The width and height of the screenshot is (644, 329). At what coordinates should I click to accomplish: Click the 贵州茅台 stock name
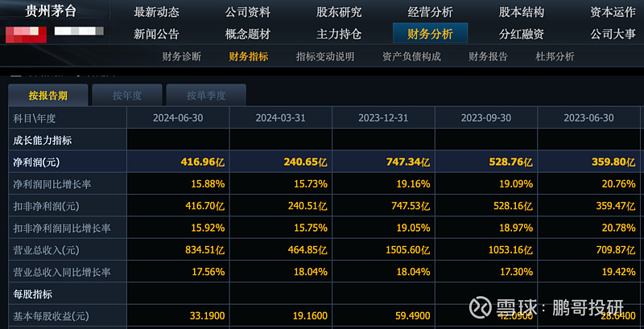pos(51,11)
